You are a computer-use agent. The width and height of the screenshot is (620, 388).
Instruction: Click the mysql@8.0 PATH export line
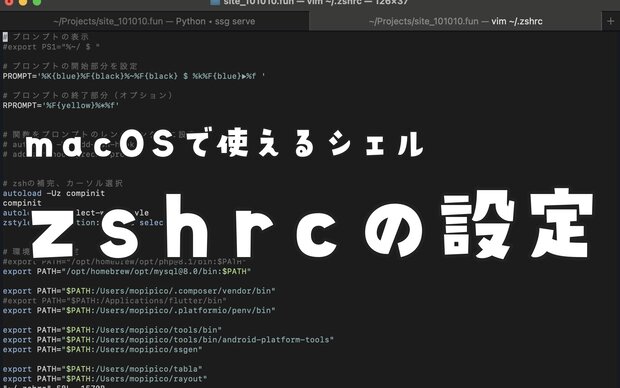[x=127, y=271]
